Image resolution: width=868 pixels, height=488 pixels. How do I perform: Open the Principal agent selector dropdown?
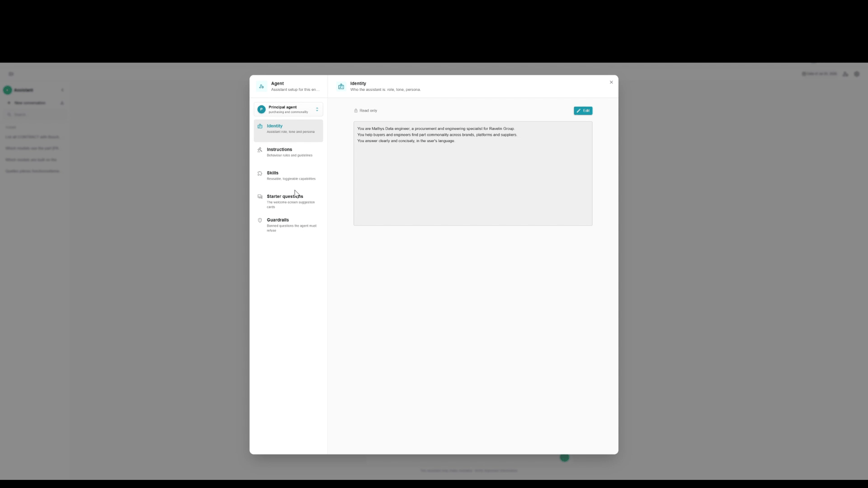point(288,109)
